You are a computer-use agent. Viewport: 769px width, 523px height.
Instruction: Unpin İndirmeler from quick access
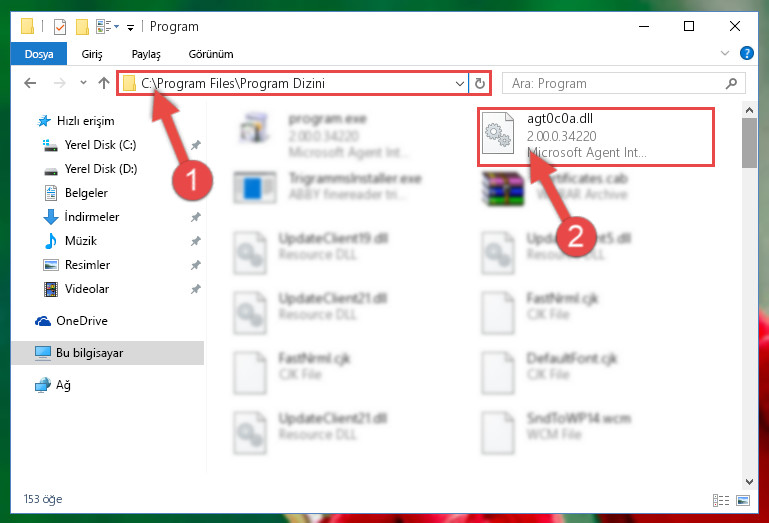pos(196,217)
